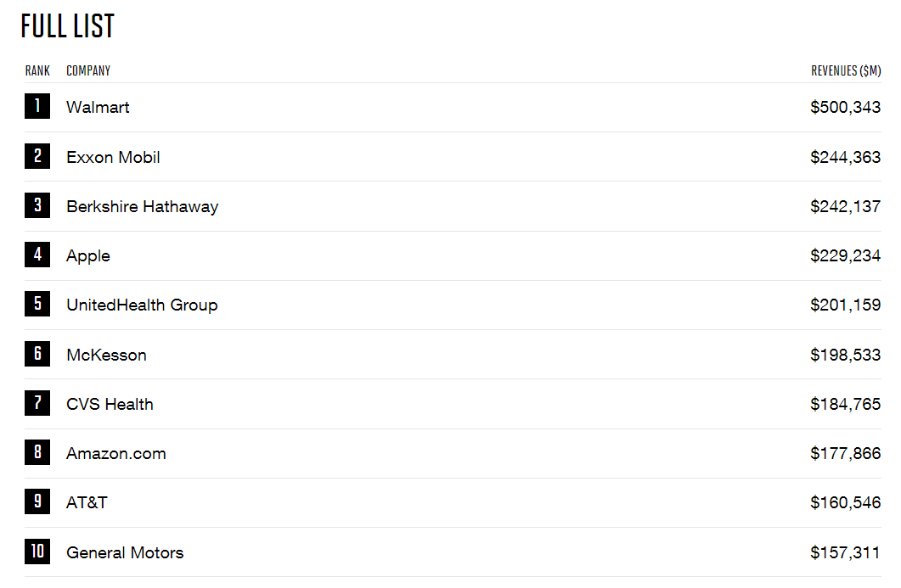Open the Walmart company link
The height and width of the screenshot is (588, 901).
98,108
